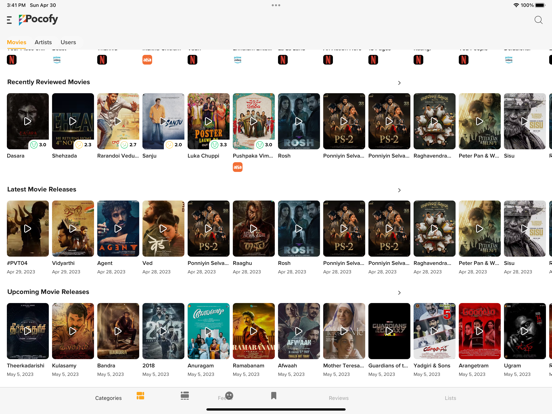Image resolution: width=552 pixels, height=414 pixels.
Task: Click the Pushpaka Vimanam 3.0 rating badge
Action: coord(264,145)
